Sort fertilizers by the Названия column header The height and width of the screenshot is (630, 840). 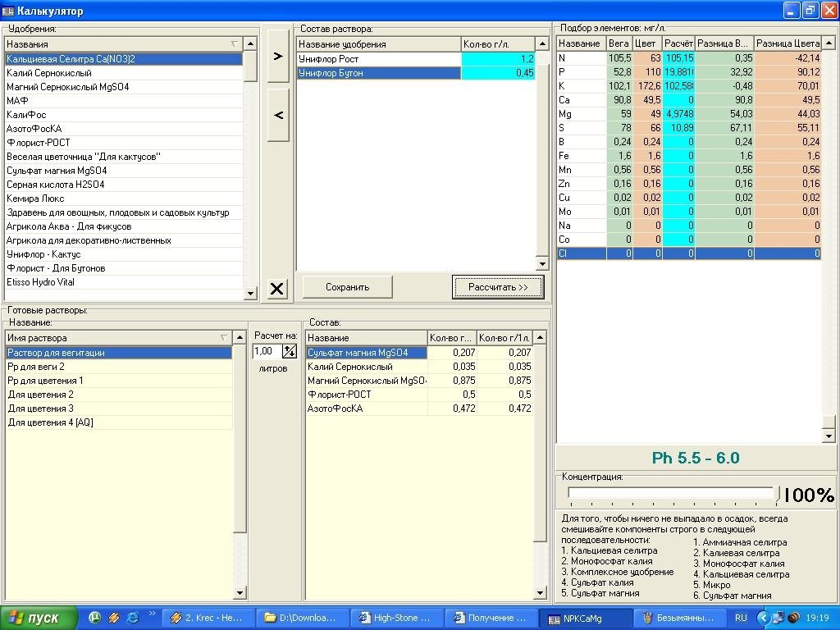[124, 44]
